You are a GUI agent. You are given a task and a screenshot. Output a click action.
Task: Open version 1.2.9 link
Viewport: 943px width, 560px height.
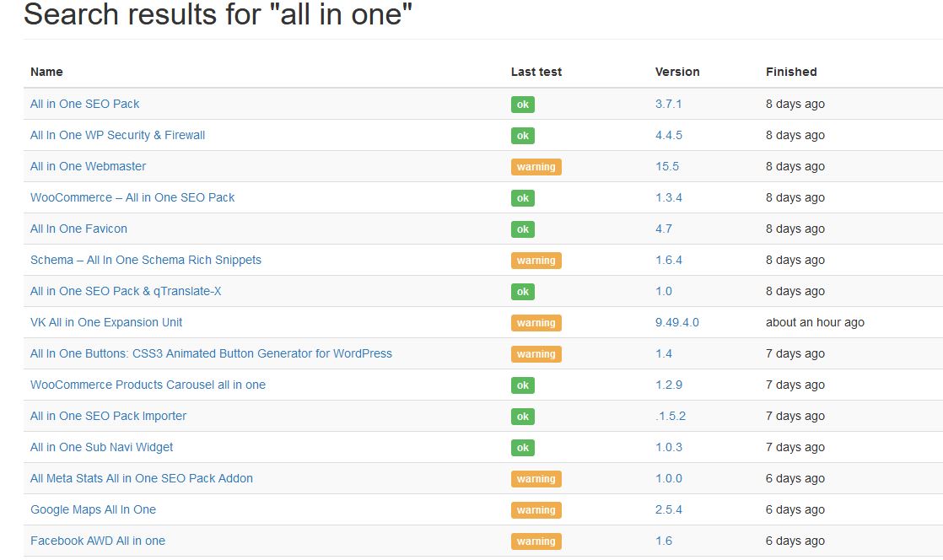(x=669, y=385)
